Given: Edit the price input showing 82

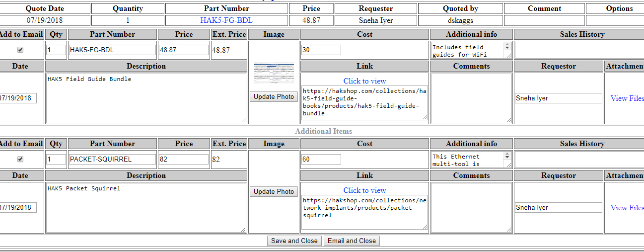Looking at the screenshot, I should 184,159.
